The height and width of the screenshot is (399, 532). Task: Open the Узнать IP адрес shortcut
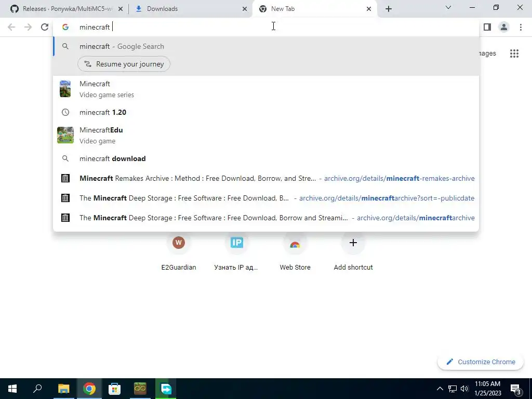point(236,252)
